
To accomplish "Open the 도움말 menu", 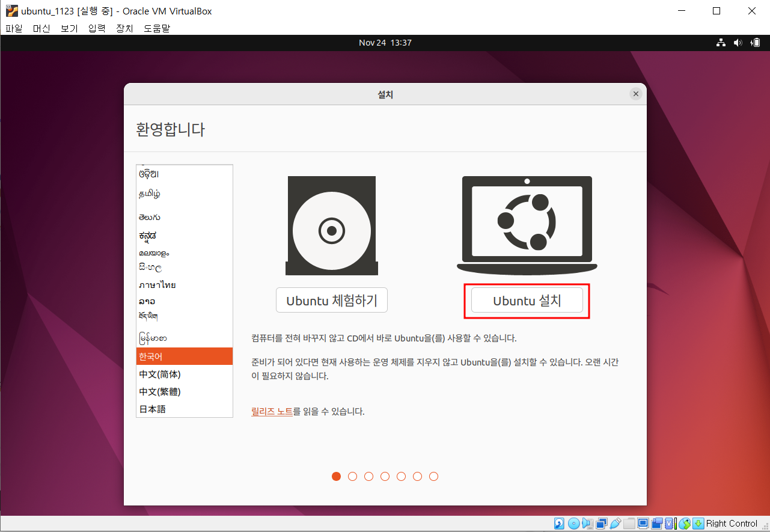I will 157,28.
